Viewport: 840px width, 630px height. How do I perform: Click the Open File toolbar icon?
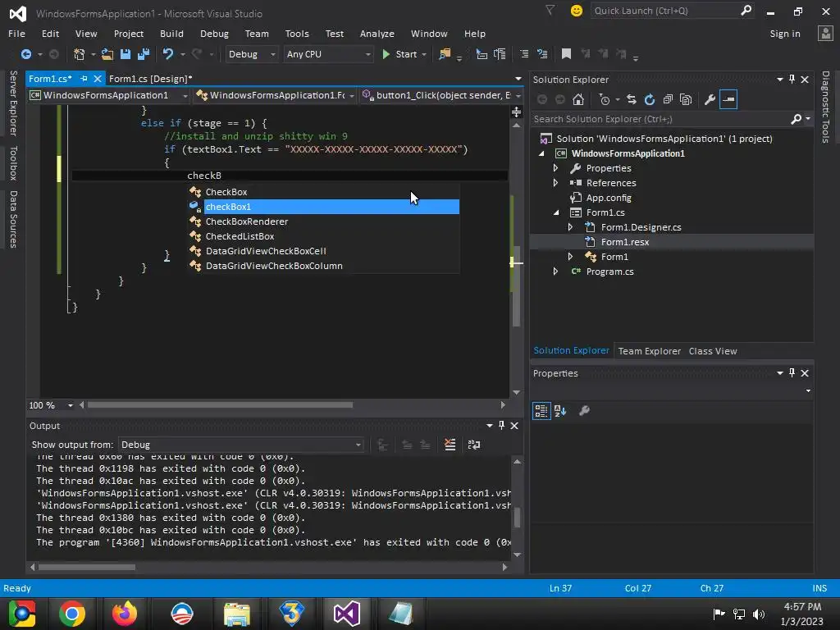tap(107, 54)
